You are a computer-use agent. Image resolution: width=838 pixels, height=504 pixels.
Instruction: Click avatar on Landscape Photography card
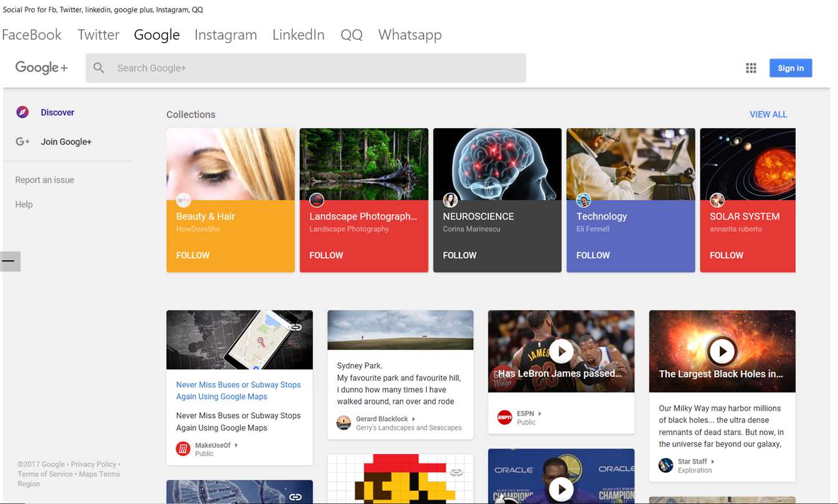(x=317, y=200)
